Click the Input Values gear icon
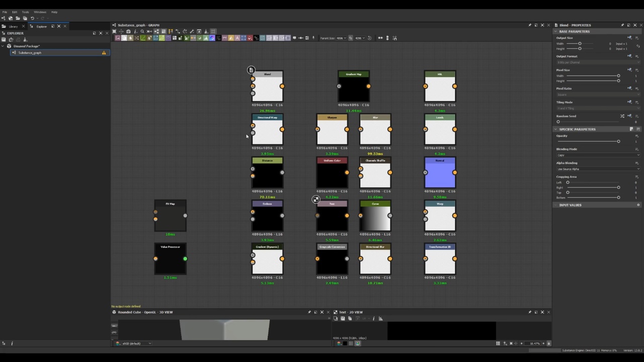 638,205
